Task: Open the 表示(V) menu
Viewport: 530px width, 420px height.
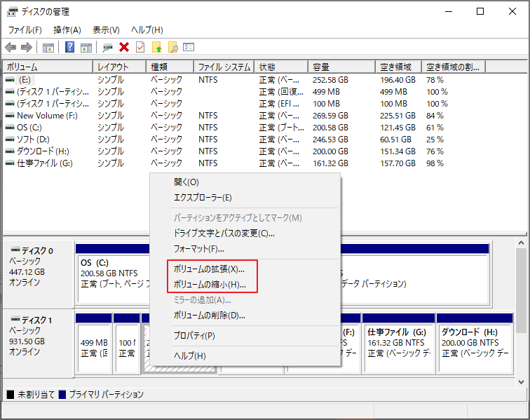Action: pyautogui.click(x=106, y=30)
